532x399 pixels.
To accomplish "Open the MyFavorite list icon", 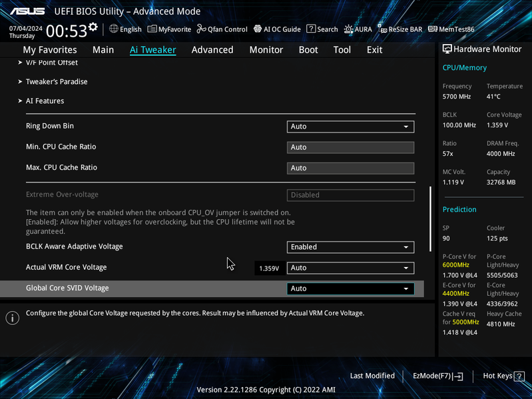I will pyautogui.click(x=152, y=29).
